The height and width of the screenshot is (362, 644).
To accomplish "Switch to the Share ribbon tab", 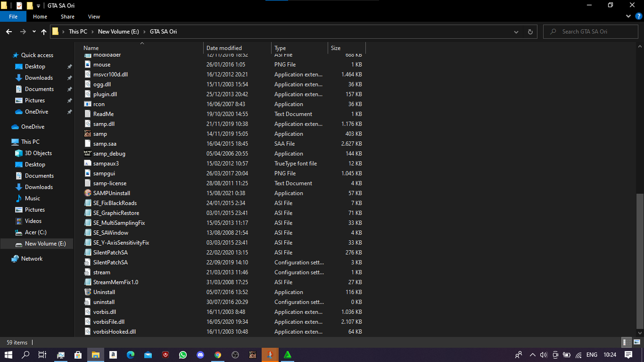I will pos(67,17).
